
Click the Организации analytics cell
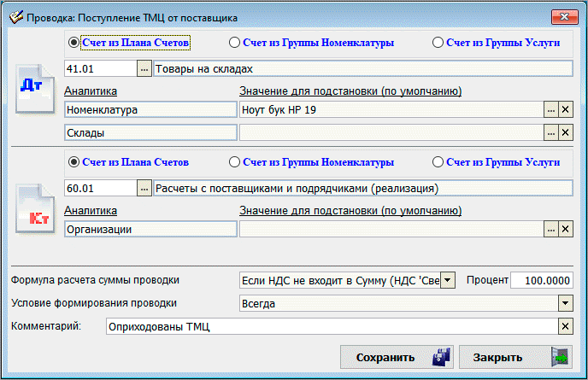point(150,229)
